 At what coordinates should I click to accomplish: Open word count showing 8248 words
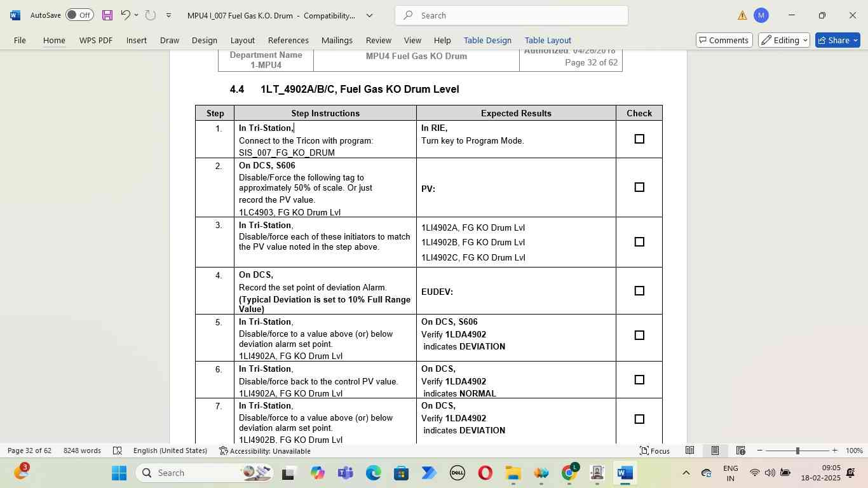click(82, 451)
